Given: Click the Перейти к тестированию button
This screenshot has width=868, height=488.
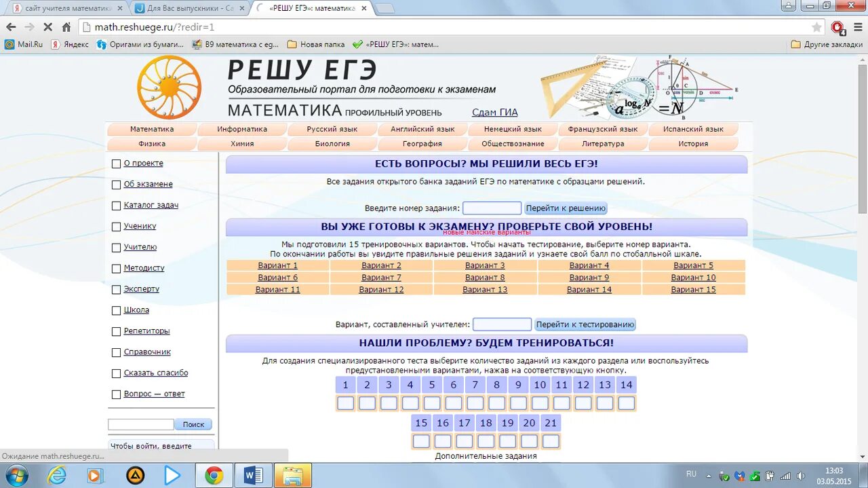Looking at the screenshot, I should (x=585, y=324).
